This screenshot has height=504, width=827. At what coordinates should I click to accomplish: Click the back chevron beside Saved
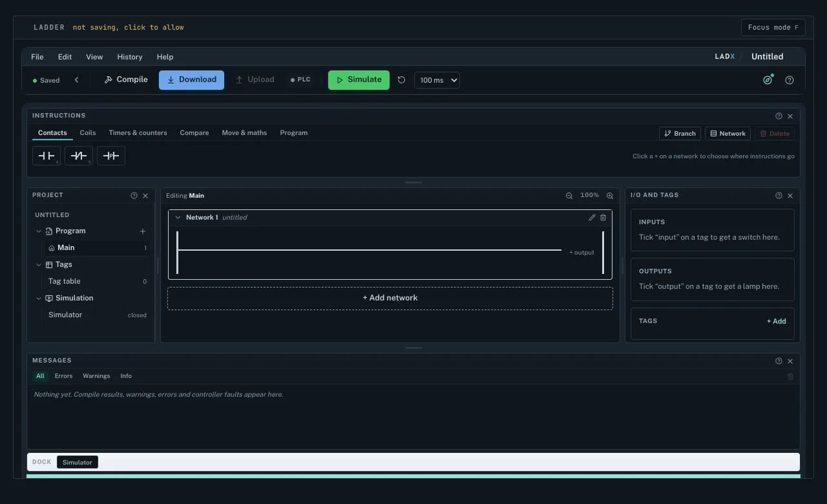(76, 80)
